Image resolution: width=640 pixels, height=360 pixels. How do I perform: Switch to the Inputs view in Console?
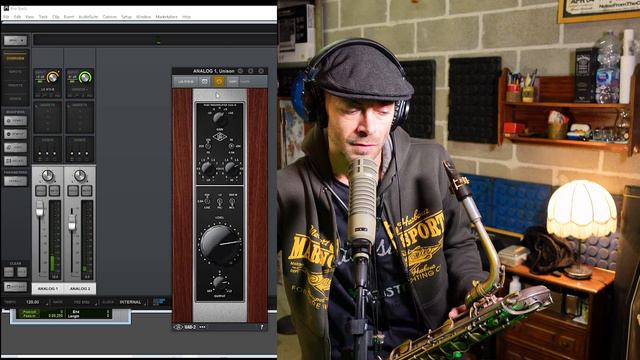point(15,72)
